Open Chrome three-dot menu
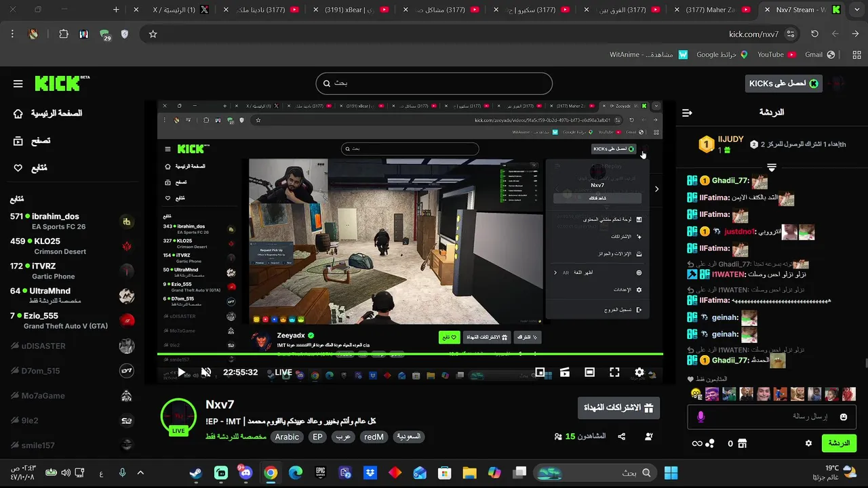This screenshot has width=868, height=488. pyautogui.click(x=12, y=34)
